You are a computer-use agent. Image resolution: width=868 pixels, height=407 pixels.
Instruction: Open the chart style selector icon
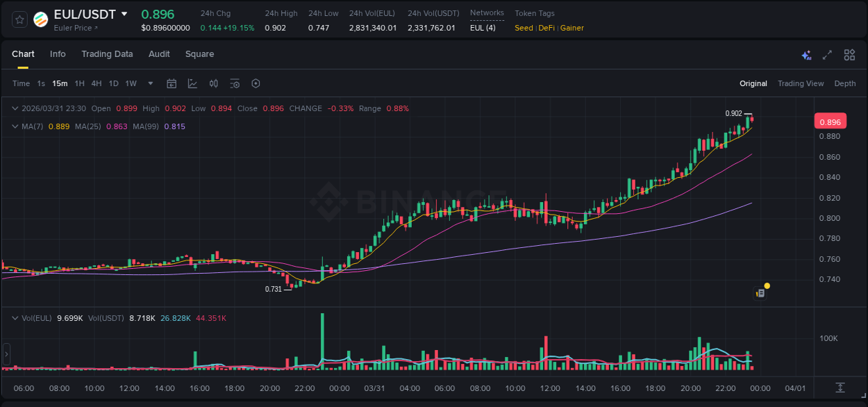pos(191,83)
